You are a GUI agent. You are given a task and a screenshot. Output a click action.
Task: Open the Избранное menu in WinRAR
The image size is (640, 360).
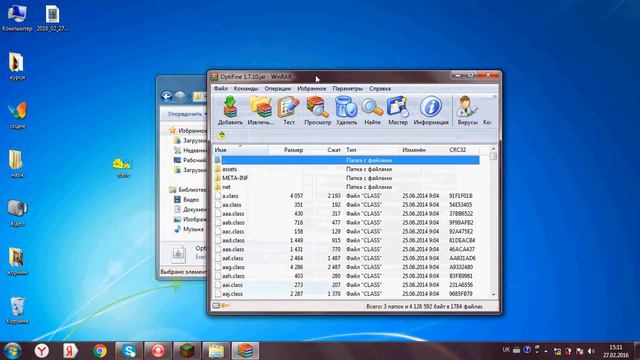coord(311,88)
